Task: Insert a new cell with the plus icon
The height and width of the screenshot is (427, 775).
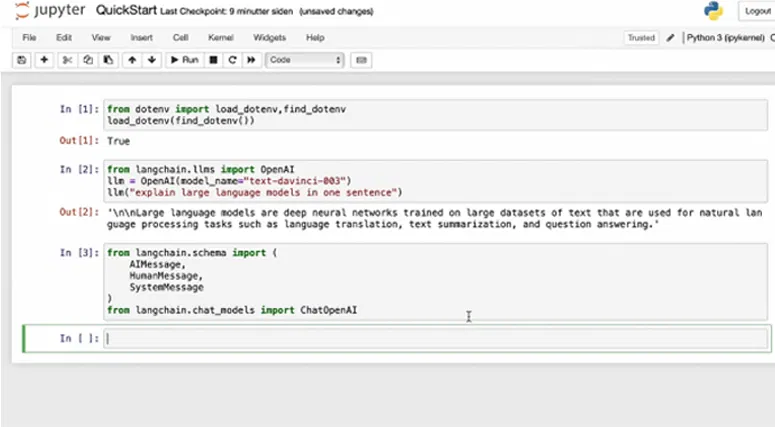Action: [x=44, y=60]
